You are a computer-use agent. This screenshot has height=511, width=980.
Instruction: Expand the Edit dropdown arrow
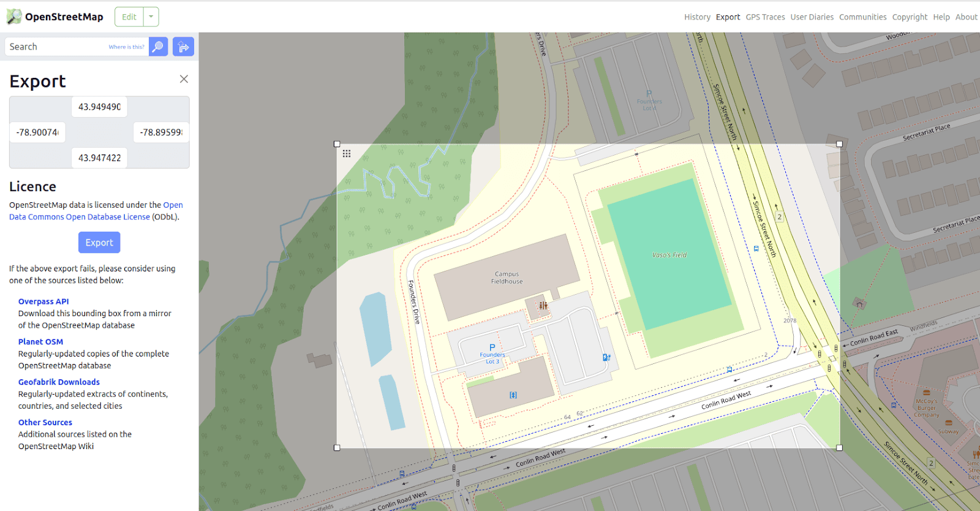pos(151,17)
